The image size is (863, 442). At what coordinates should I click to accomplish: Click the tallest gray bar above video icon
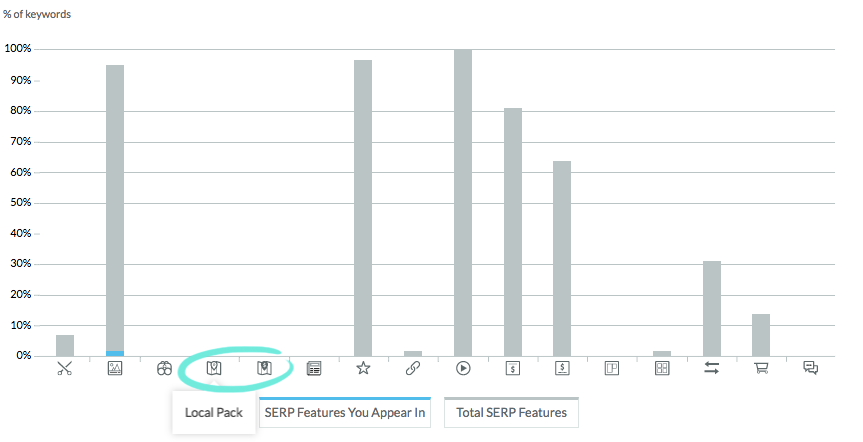tap(463, 203)
